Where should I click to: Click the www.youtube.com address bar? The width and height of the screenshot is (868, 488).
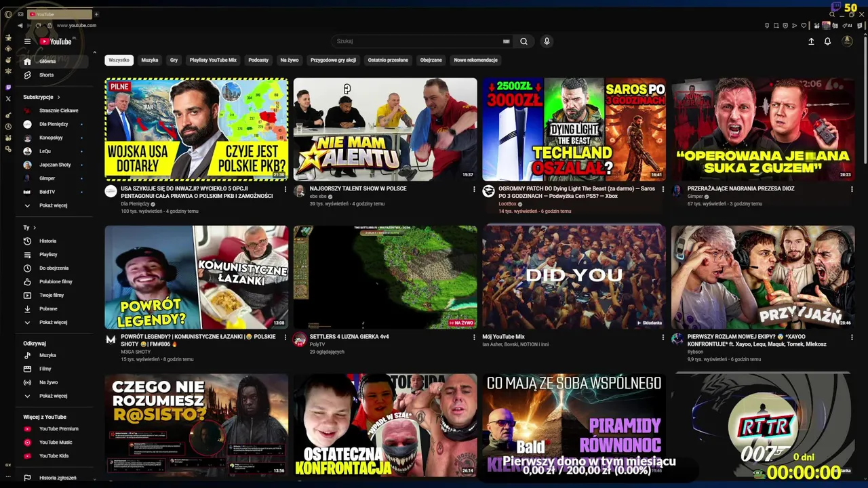[77, 26]
